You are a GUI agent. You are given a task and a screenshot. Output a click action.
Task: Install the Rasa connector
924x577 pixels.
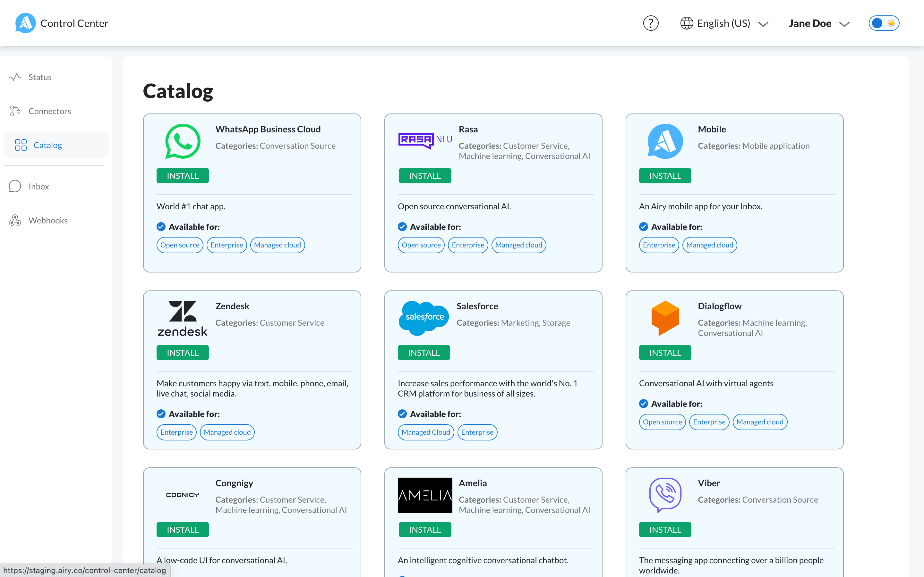tap(424, 176)
